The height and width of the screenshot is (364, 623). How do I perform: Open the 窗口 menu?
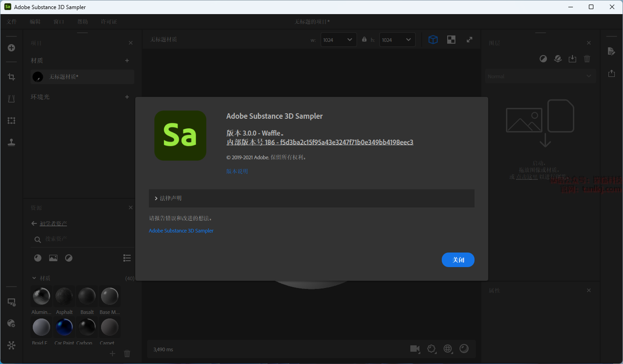(x=59, y=21)
